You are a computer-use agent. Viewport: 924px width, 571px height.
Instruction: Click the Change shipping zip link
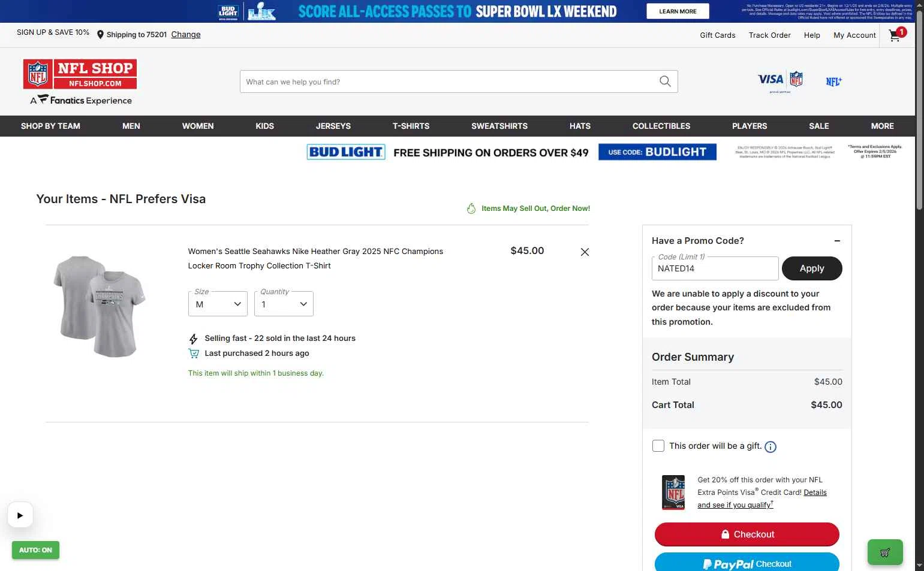186,35
